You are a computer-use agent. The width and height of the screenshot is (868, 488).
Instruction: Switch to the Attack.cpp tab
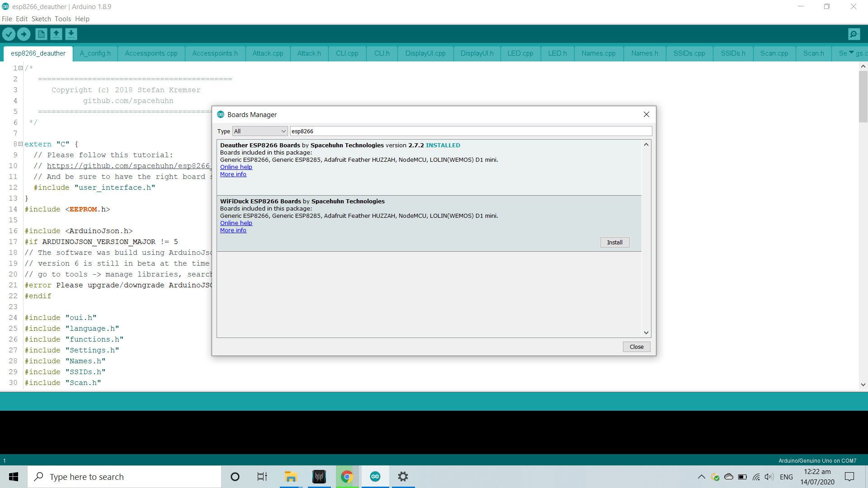pos(268,53)
